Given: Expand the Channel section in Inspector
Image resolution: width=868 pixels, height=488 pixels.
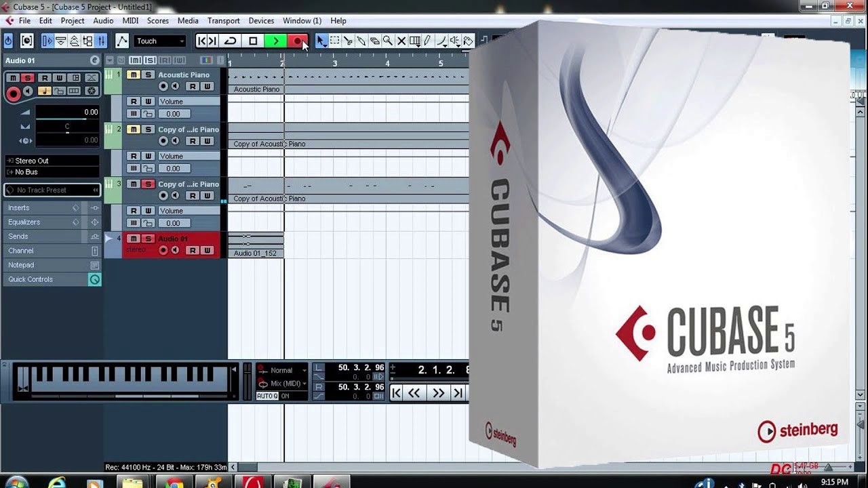Looking at the screenshot, I should click(x=52, y=250).
